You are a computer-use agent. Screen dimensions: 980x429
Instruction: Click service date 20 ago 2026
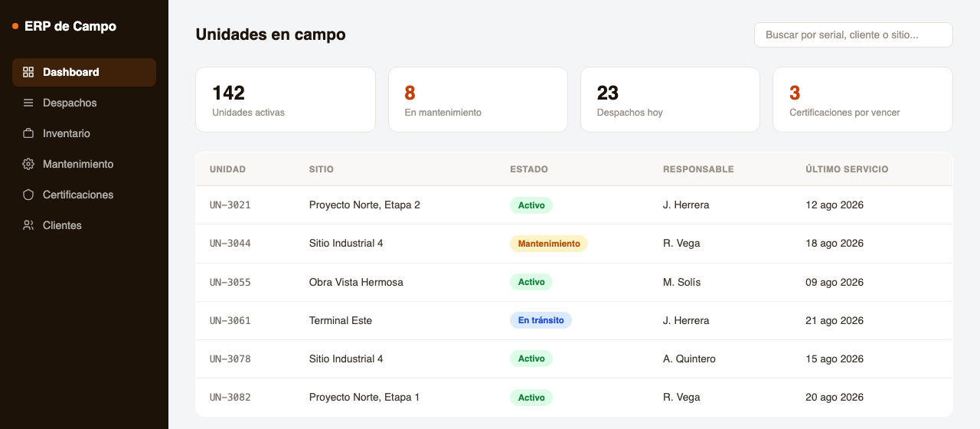pyautogui.click(x=835, y=397)
